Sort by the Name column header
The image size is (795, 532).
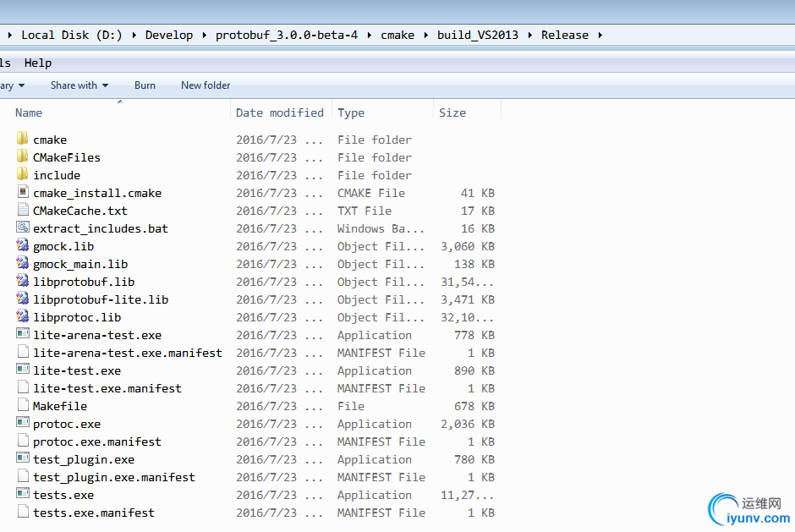[x=29, y=112]
